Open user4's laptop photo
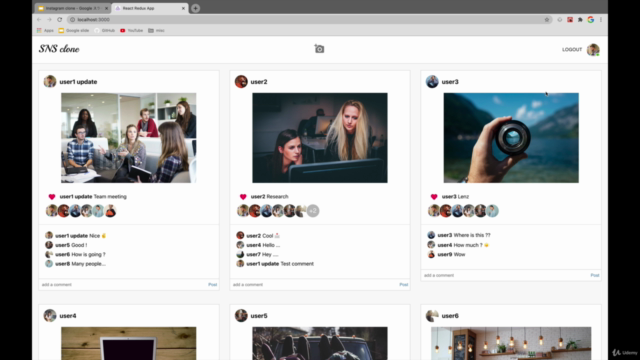This screenshot has width=640, height=360. (129, 343)
